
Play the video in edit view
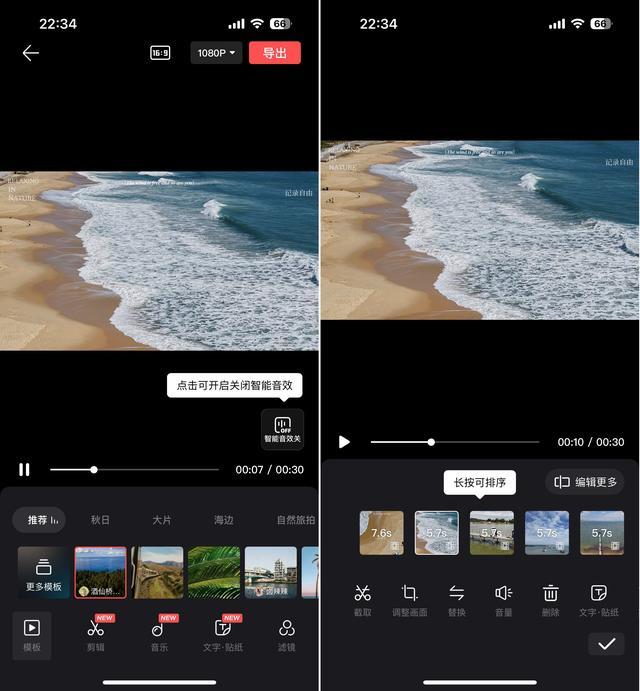[x=344, y=442]
